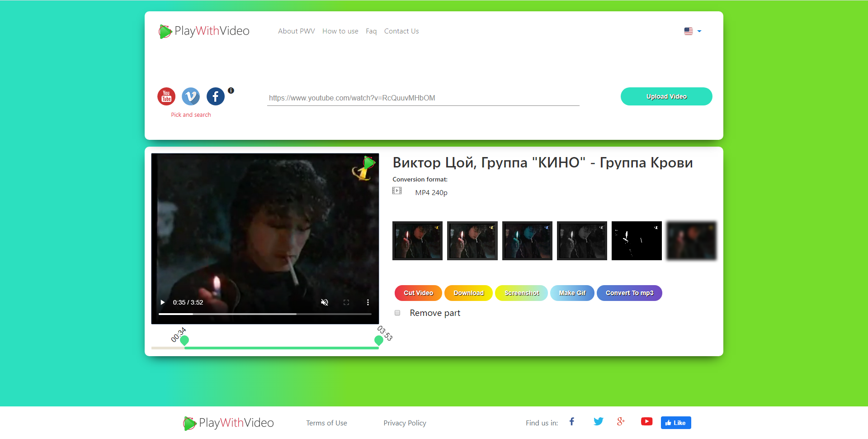The height and width of the screenshot is (439, 868).
Task: Enable the Remove part checkbox
Action: (x=397, y=313)
